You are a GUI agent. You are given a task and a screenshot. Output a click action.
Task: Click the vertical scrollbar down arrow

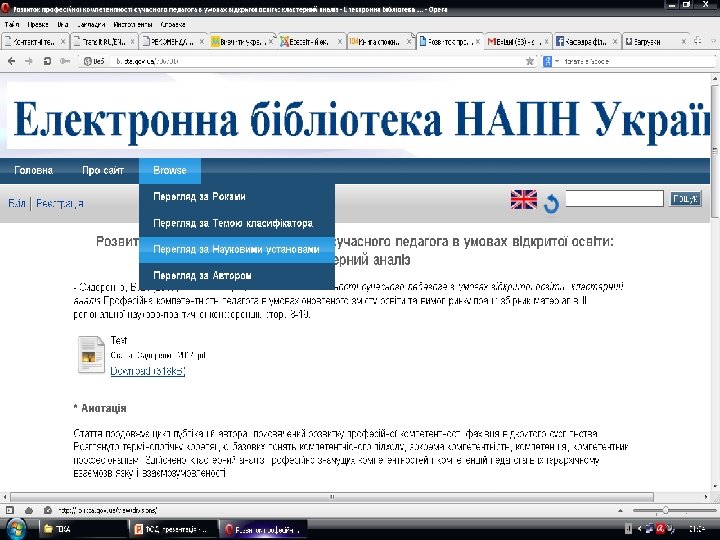pos(715,487)
